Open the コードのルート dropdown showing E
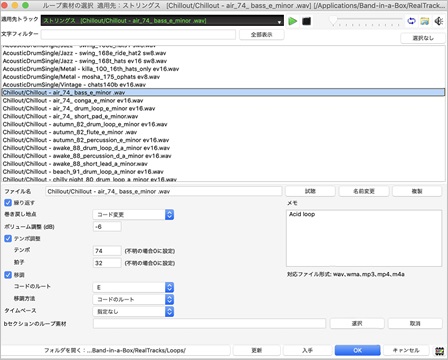The width and height of the screenshot is (448, 360). pyautogui.click(x=133, y=287)
